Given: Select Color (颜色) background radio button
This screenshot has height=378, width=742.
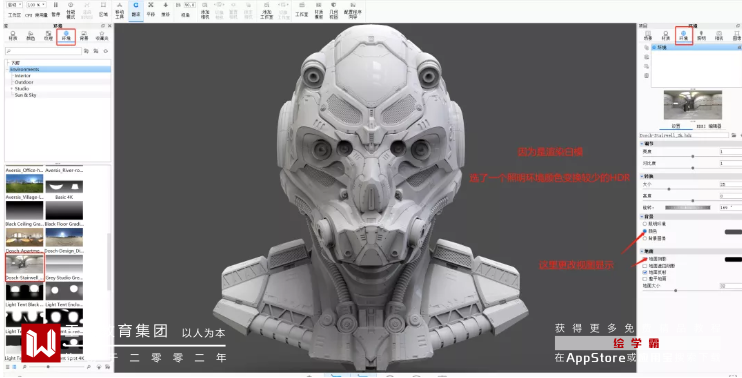Looking at the screenshot, I should (x=645, y=231).
